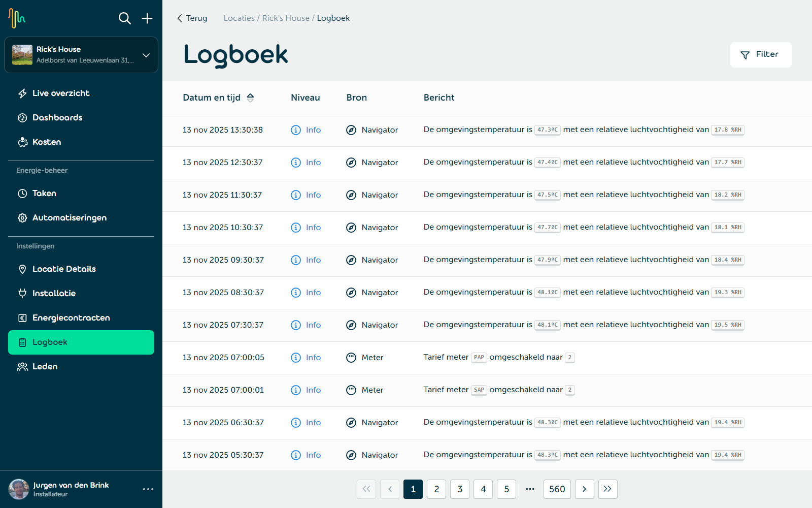Open Rick's House breadcrumb link
Screen dimensions: 812x508
(x=286, y=18)
